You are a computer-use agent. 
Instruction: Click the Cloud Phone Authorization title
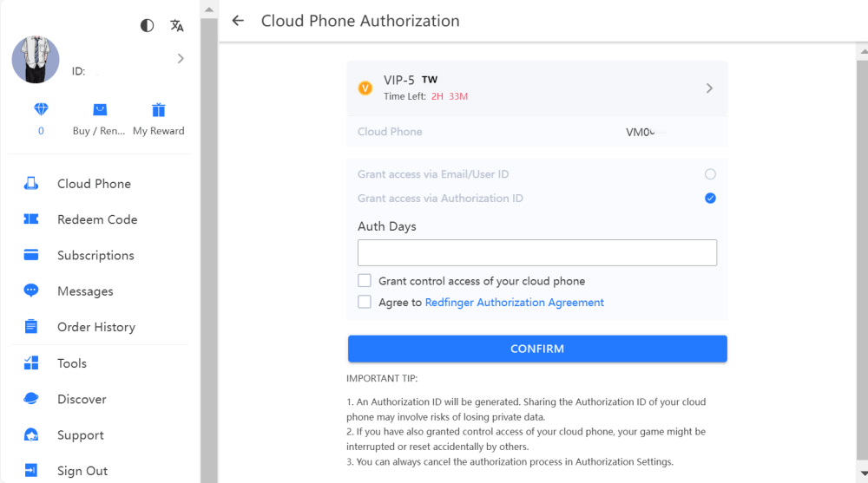360,21
